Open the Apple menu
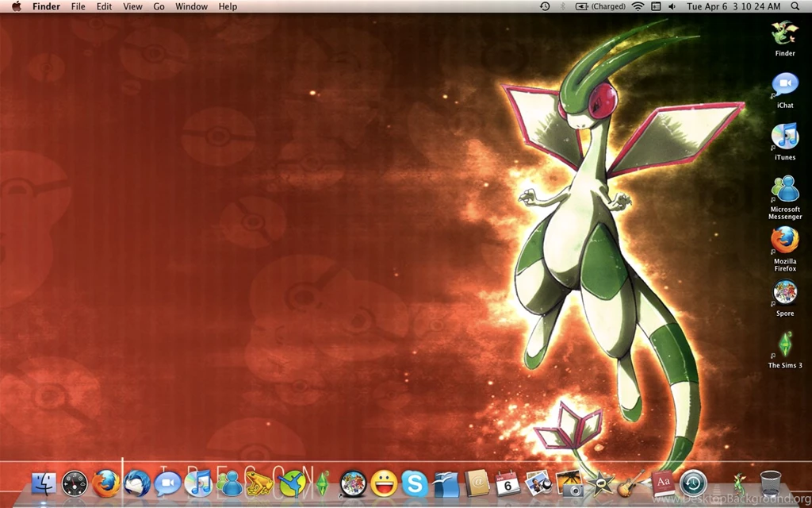 tap(16, 6)
